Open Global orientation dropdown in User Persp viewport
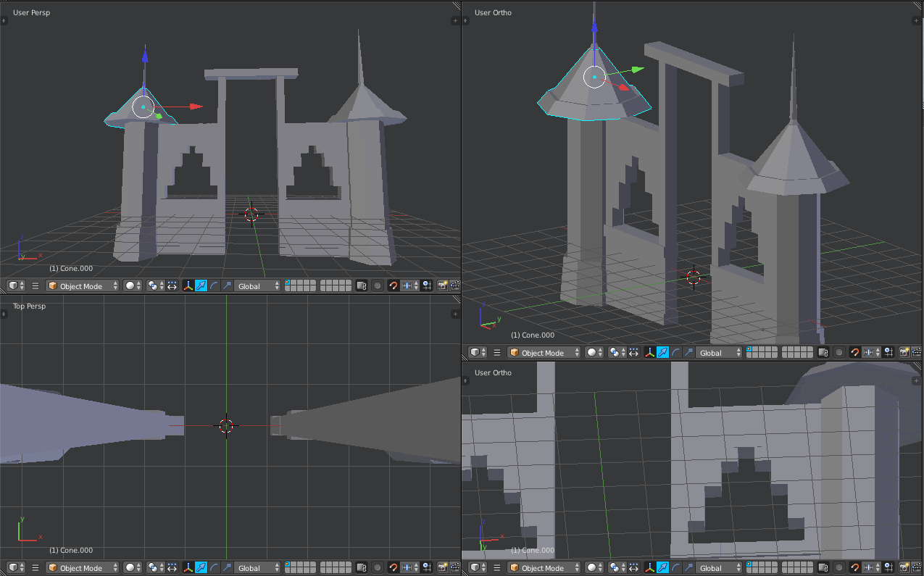This screenshot has height=576, width=924. pos(257,285)
